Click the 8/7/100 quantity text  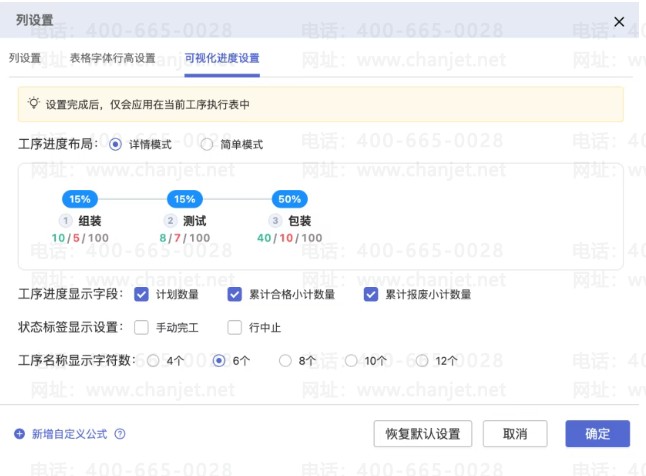(x=185, y=238)
